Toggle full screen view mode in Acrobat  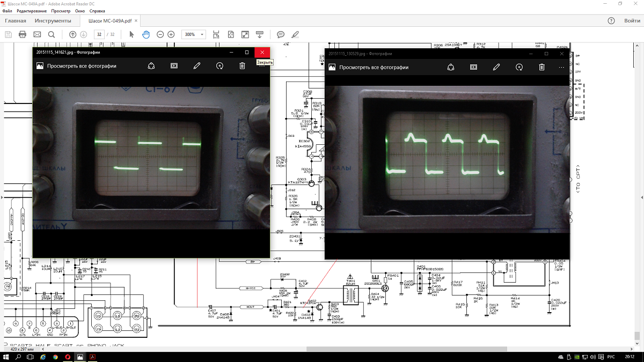click(245, 34)
